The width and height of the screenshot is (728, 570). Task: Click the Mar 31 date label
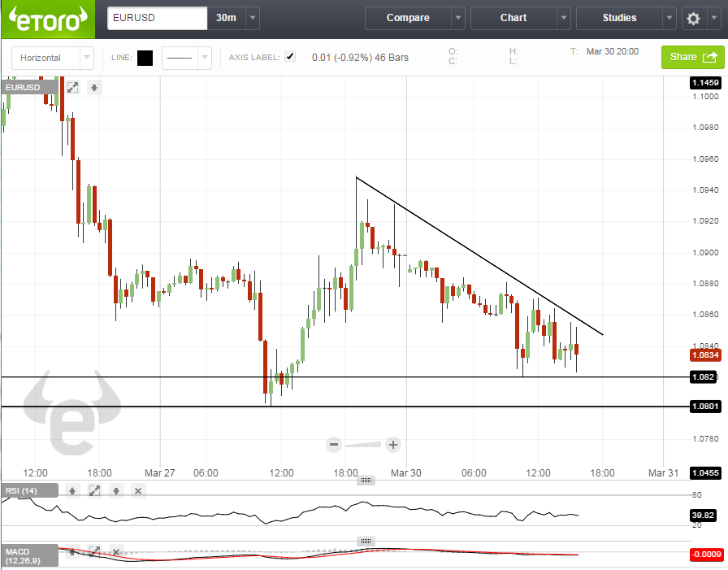coord(664,473)
